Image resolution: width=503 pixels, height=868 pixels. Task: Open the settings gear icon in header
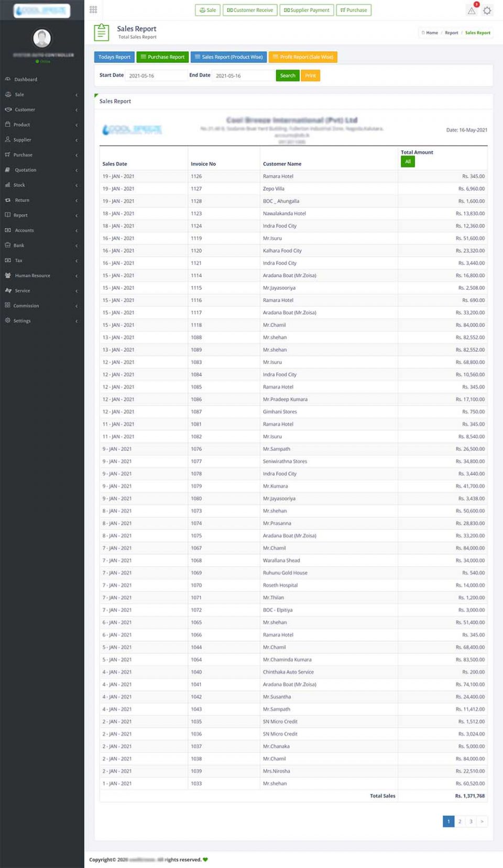click(487, 10)
